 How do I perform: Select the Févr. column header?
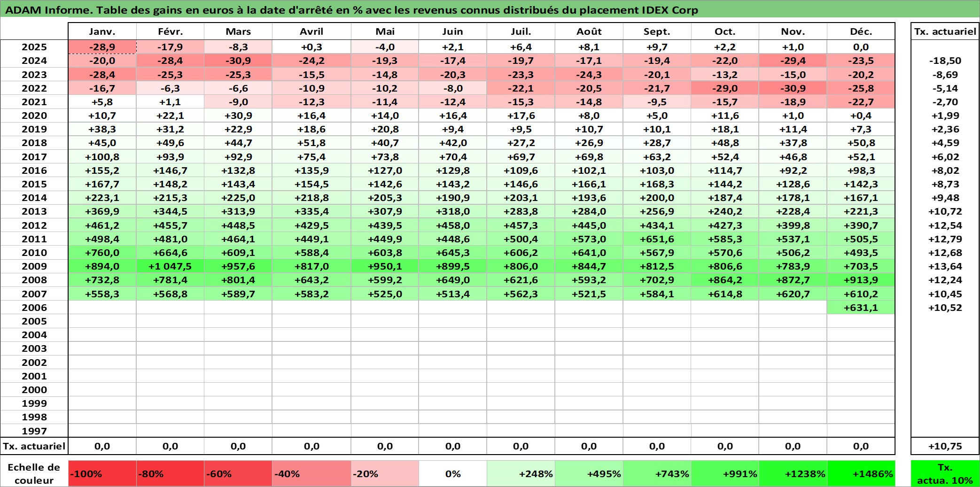(170, 31)
